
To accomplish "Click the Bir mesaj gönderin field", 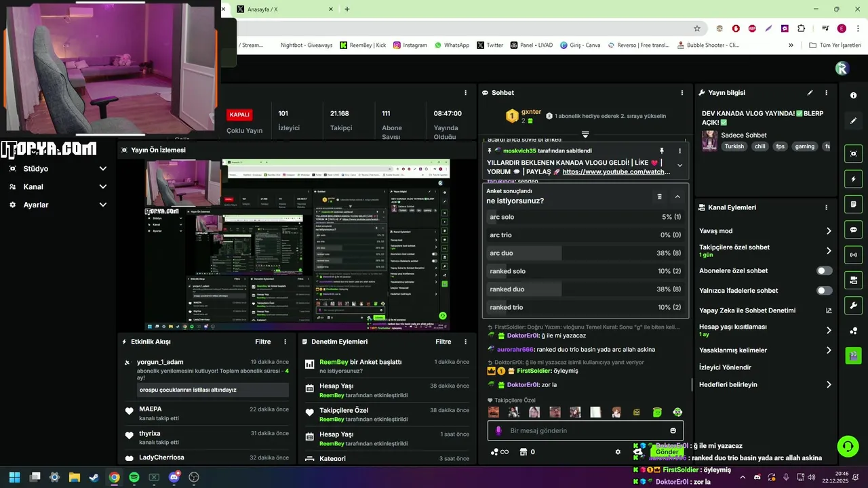I will [x=585, y=430].
